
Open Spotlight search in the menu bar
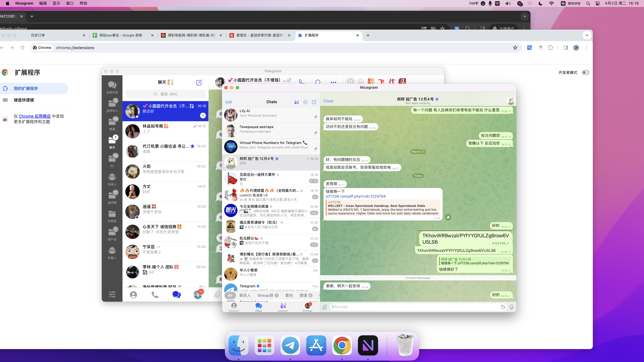pos(588,3)
